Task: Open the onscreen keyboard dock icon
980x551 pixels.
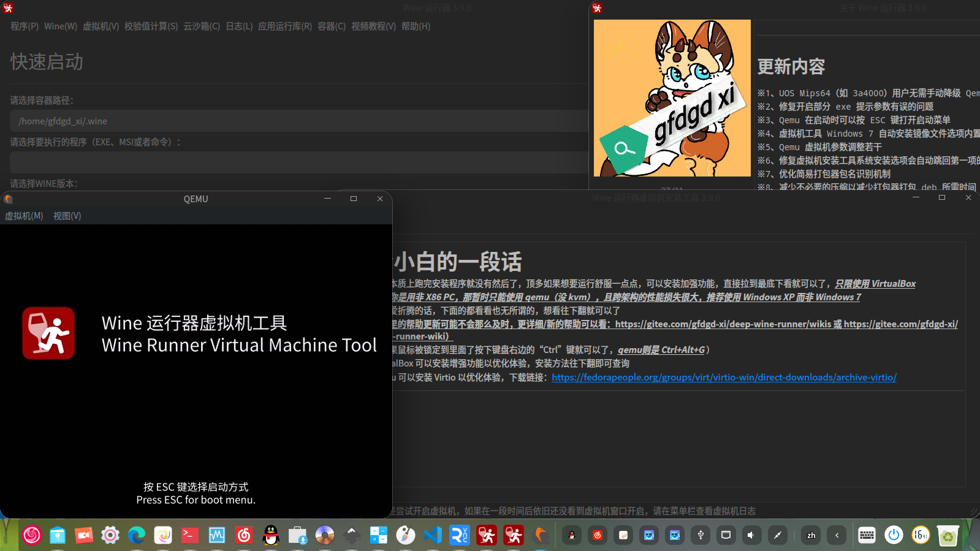Action: (x=867, y=535)
